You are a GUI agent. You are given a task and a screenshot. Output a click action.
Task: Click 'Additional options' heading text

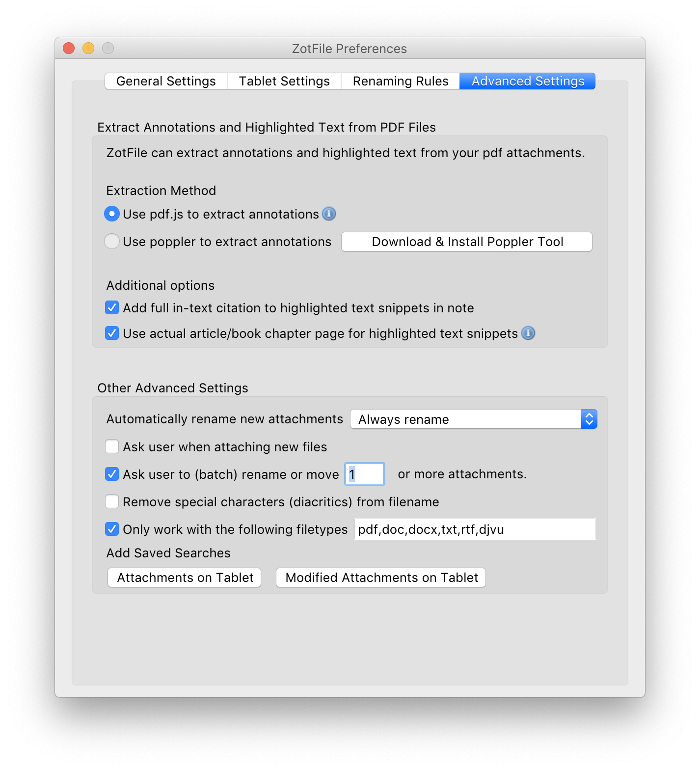pos(161,285)
